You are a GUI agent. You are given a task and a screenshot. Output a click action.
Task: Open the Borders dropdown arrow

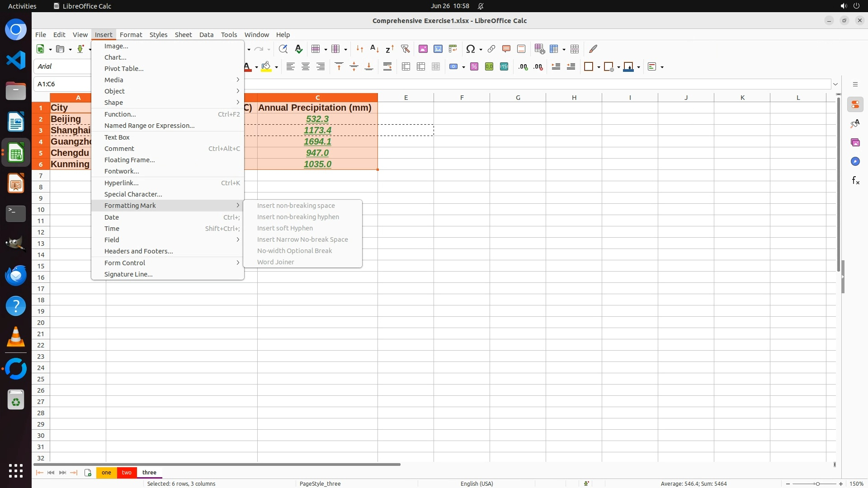[x=599, y=67]
